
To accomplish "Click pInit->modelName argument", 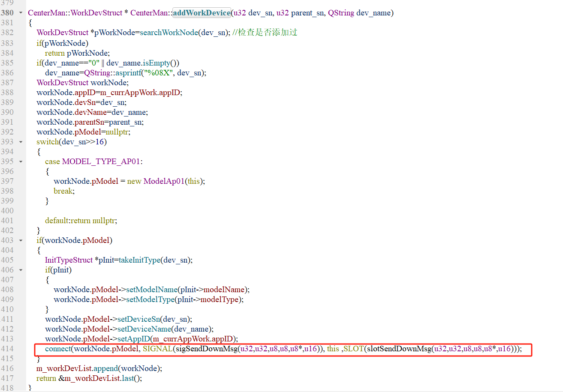I will tap(213, 290).
